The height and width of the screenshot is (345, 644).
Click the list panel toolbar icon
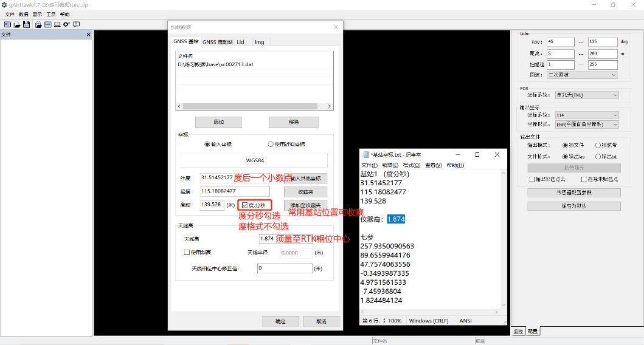pos(48,25)
